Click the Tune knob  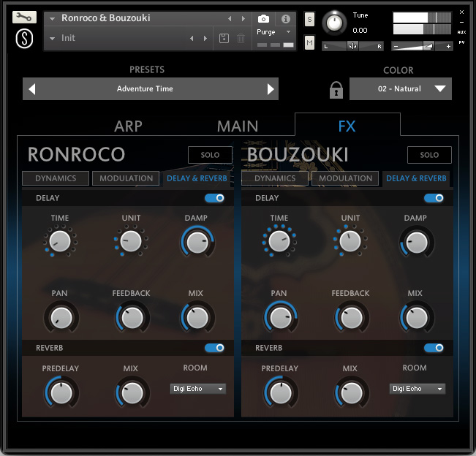tap(334, 23)
